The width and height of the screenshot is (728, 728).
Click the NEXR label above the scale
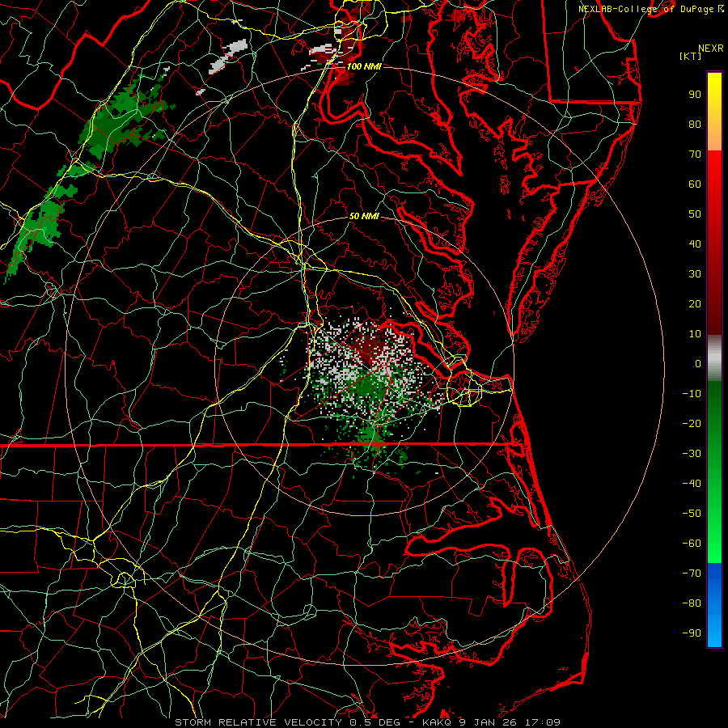tap(710, 49)
